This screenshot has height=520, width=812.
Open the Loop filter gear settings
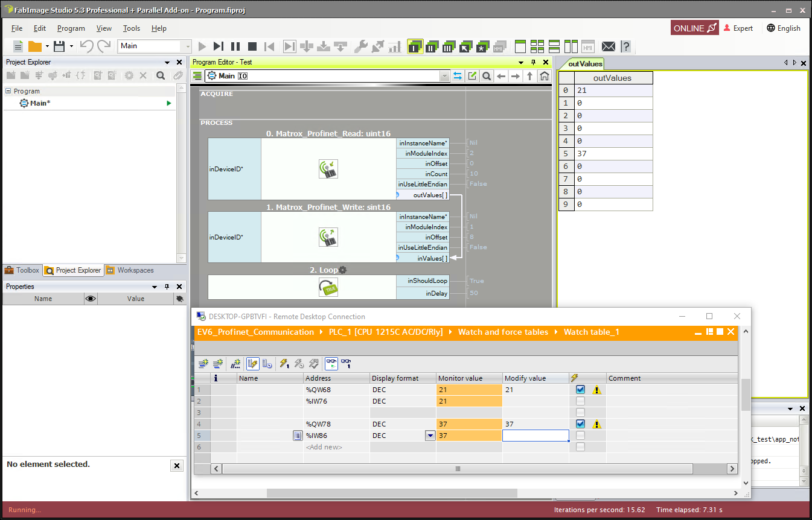coord(343,270)
